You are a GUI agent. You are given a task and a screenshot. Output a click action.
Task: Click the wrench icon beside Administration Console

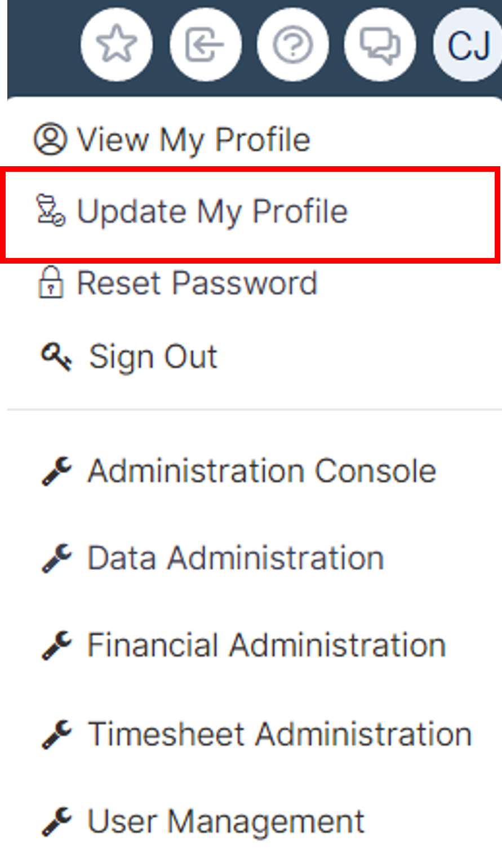pyautogui.click(x=57, y=471)
